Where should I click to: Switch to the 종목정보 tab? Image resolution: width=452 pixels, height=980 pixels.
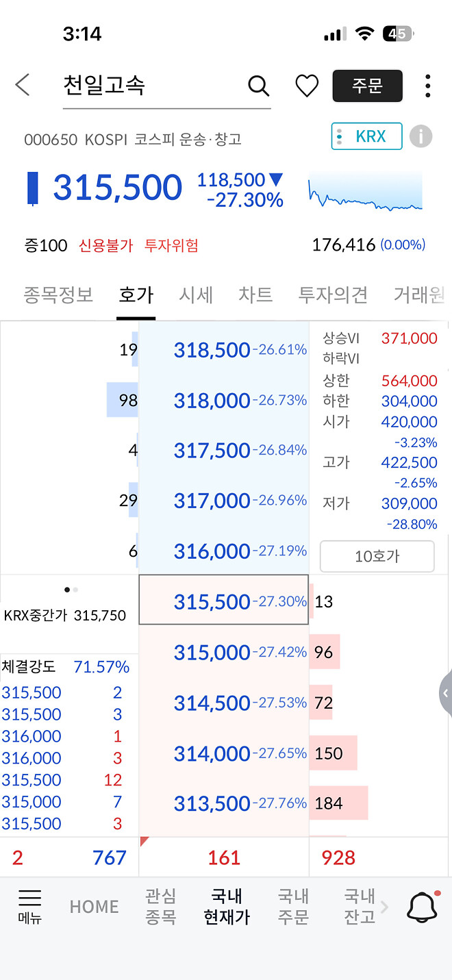click(58, 295)
